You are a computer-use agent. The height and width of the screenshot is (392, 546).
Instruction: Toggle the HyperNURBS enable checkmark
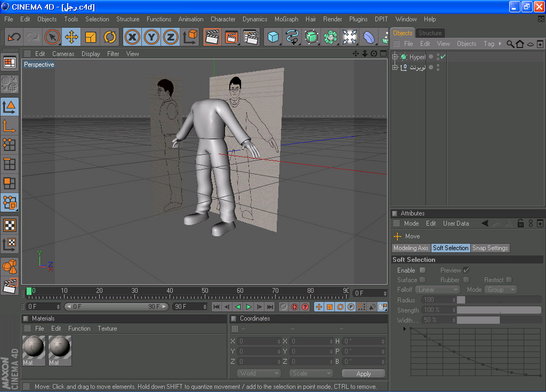[x=443, y=57]
